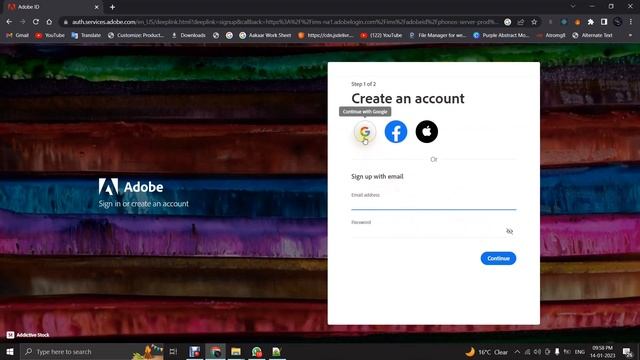The height and width of the screenshot is (360, 640).
Task: Open the Downloads bookmark
Action: point(188,36)
